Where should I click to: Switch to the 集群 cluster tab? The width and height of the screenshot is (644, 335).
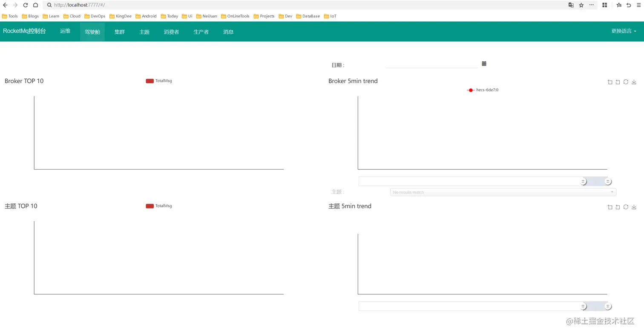[x=120, y=32]
